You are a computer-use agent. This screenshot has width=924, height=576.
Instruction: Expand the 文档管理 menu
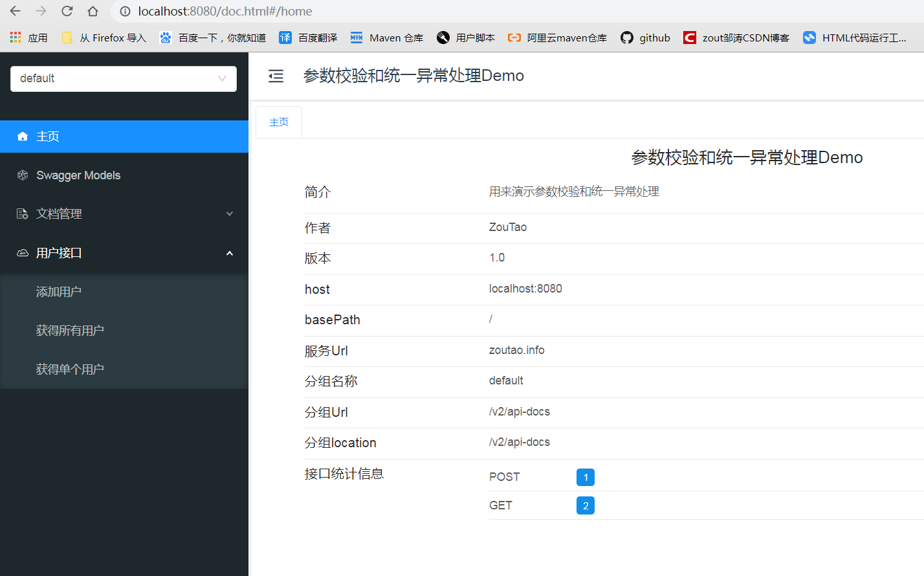[124, 214]
